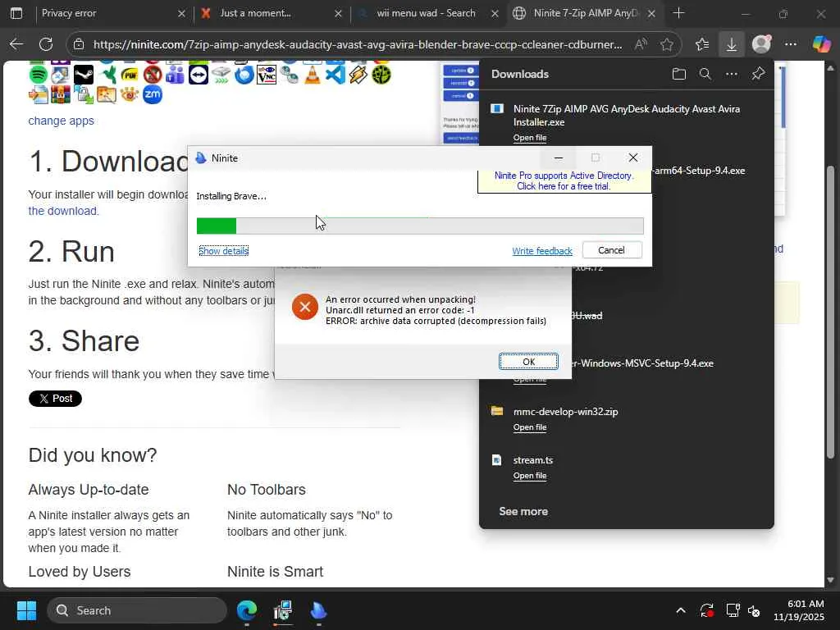
Task: Open file for mmc-develop-win32.zip
Action: pyautogui.click(x=530, y=427)
